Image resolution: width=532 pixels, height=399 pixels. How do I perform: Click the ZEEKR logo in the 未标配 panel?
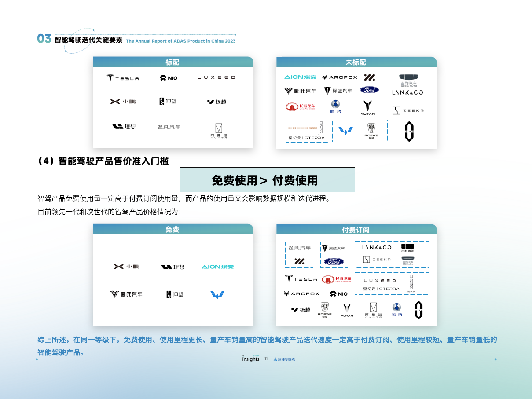tap(408, 110)
